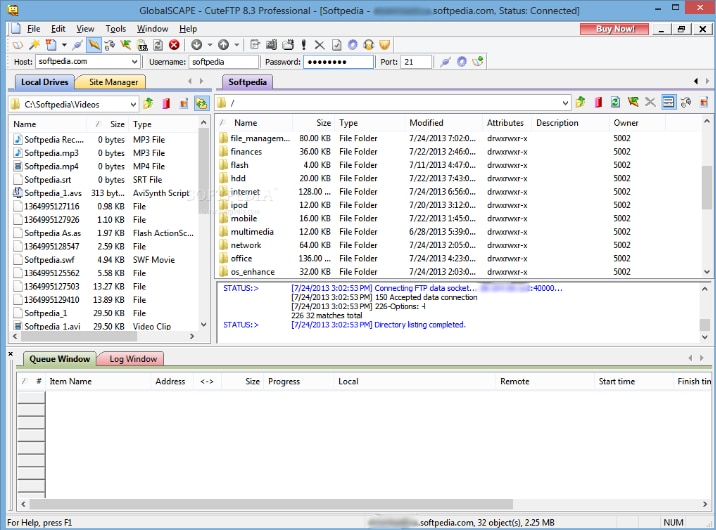Click the orange shield icon in main toolbar

tap(384, 45)
